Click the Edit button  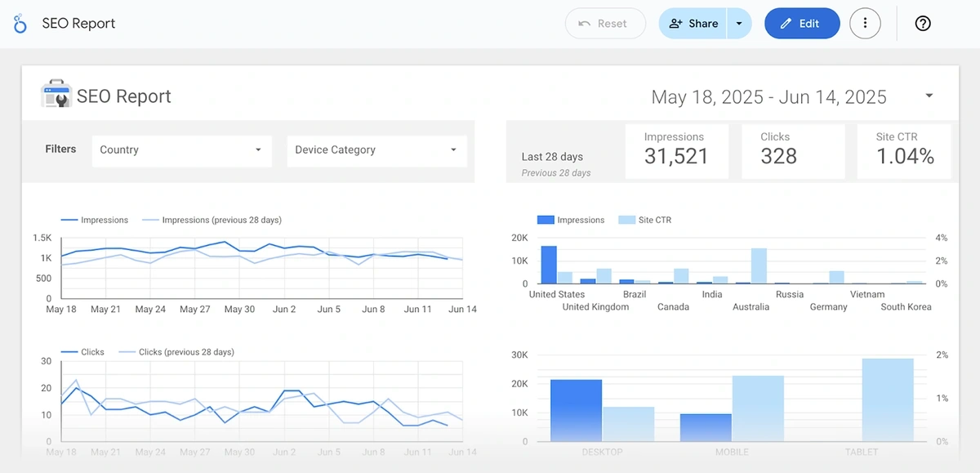click(802, 23)
